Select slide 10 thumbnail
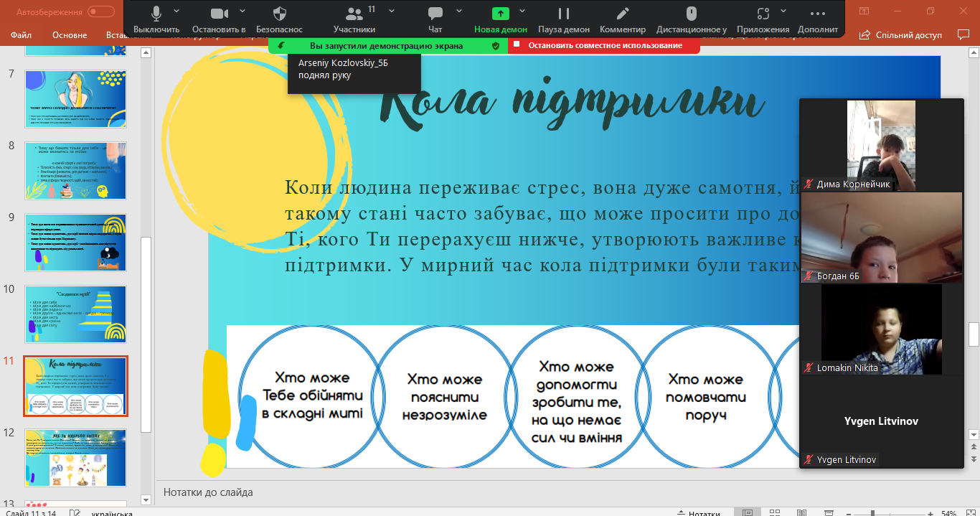The image size is (980, 516). [76, 314]
